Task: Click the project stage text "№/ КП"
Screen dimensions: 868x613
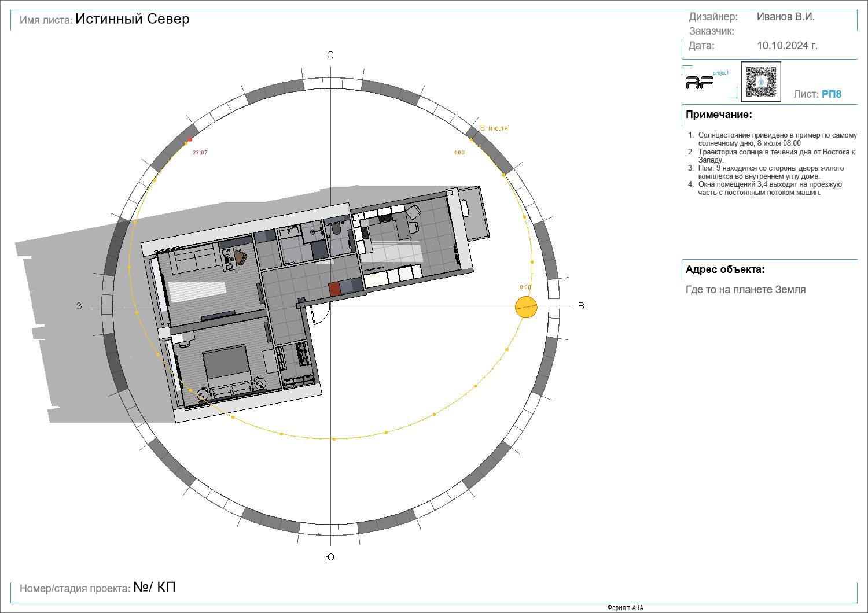Action: point(155,588)
